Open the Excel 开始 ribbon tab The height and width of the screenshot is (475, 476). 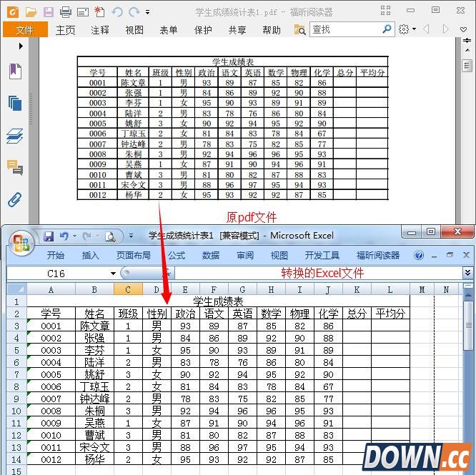click(x=56, y=256)
